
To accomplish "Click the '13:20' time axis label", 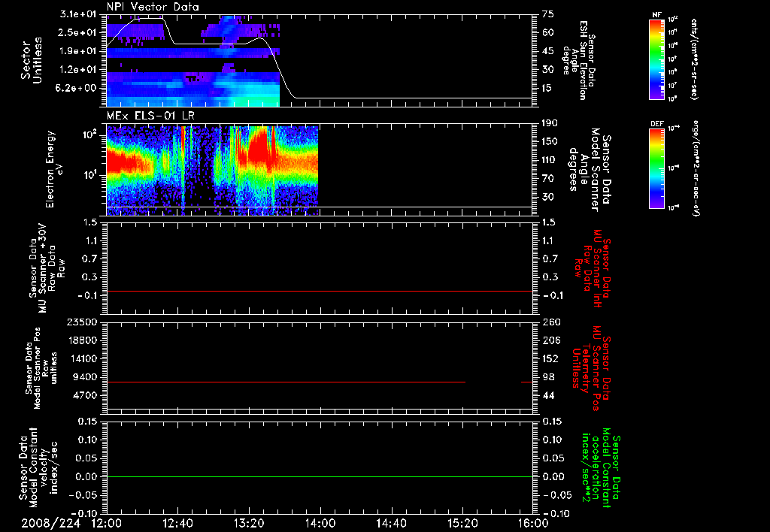I will point(249,523).
